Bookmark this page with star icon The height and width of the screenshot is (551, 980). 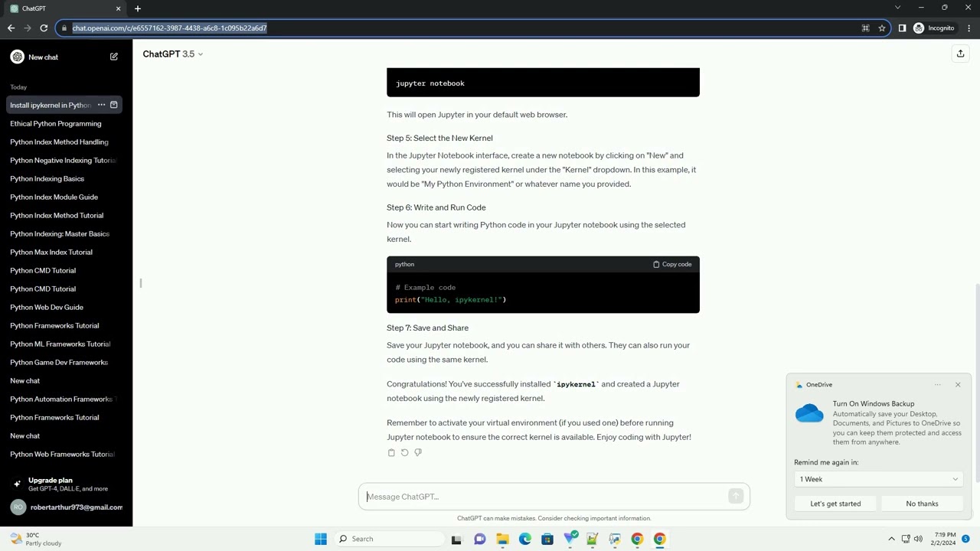(x=882, y=28)
